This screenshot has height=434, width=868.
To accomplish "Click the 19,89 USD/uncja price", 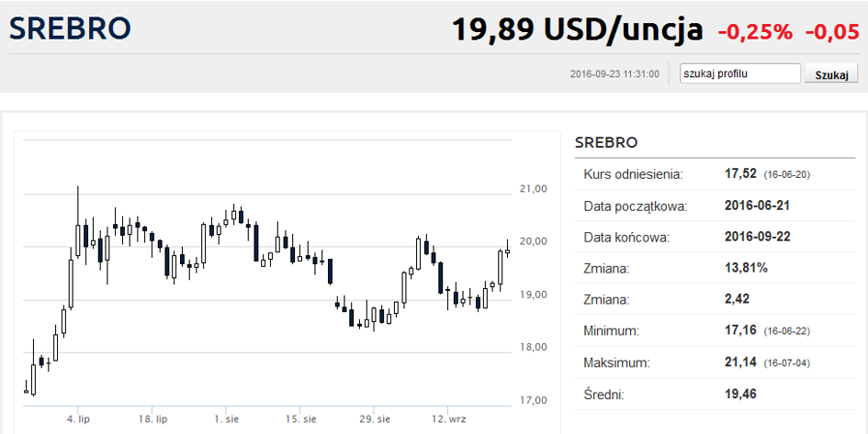I will pyautogui.click(x=578, y=29).
